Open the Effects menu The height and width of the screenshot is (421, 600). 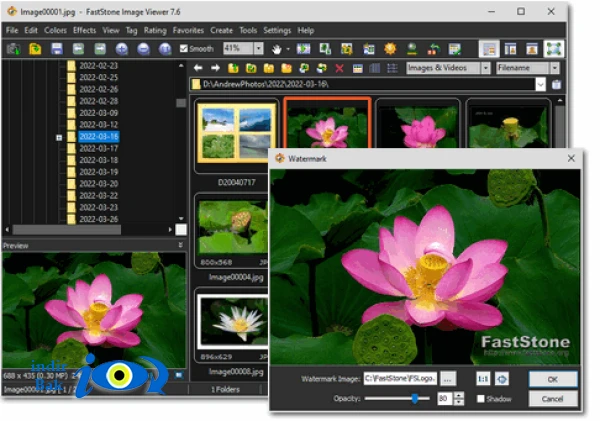84,30
